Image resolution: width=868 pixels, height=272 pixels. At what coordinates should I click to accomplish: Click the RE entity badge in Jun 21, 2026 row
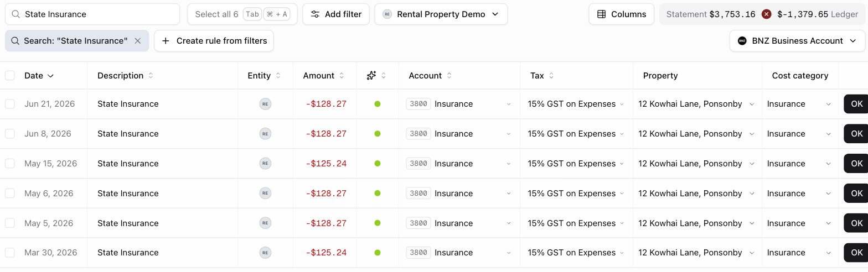coord(265,104)
